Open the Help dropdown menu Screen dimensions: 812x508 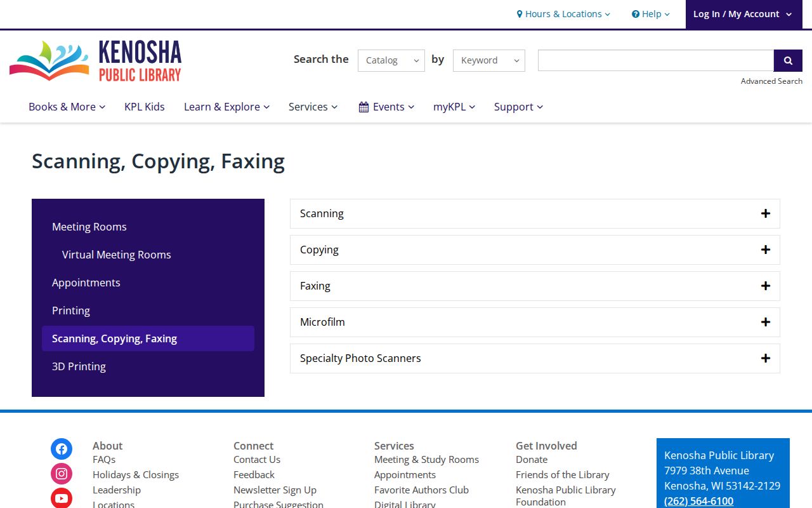click(651, 14)
